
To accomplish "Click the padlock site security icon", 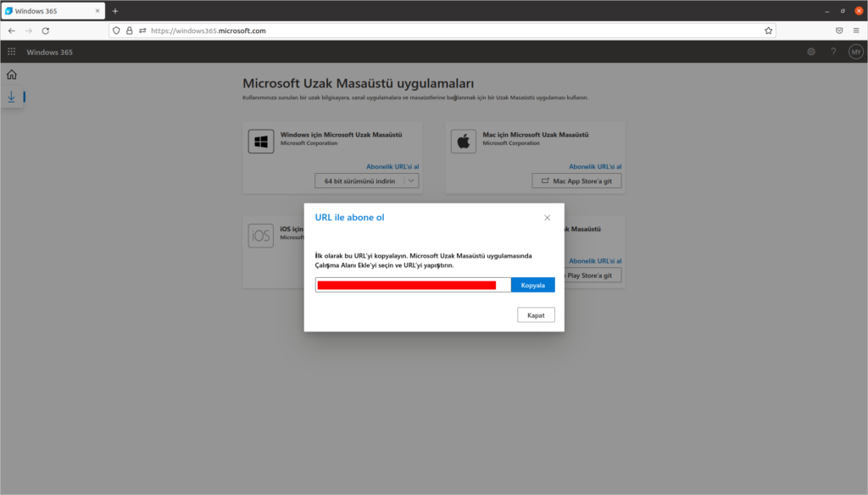I will 130,31.
